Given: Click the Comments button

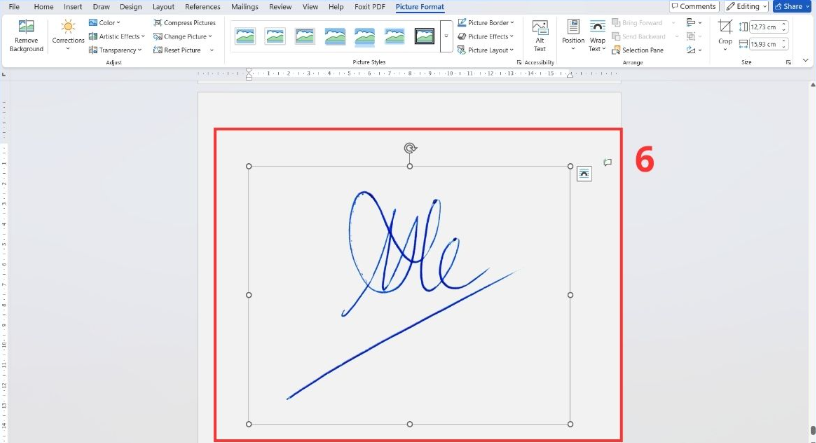Looking at the screenshot, I should coord(694,7).
